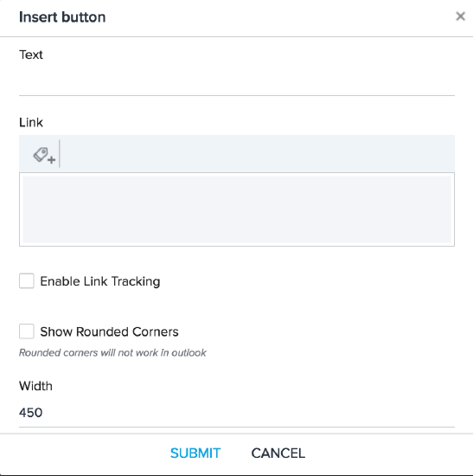Click the underline below the Text input
The image size is (473, 476).
pos(237,95)
